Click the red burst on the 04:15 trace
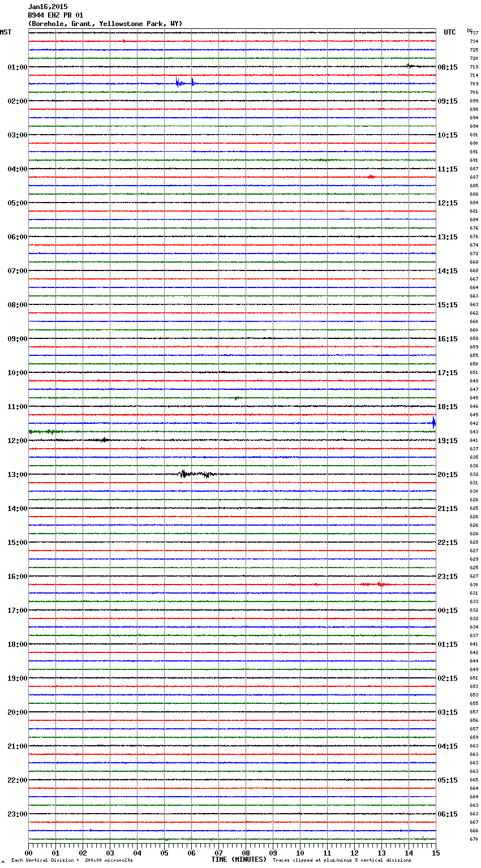Viewport: 481px width, 868px height. pos(371,177)
